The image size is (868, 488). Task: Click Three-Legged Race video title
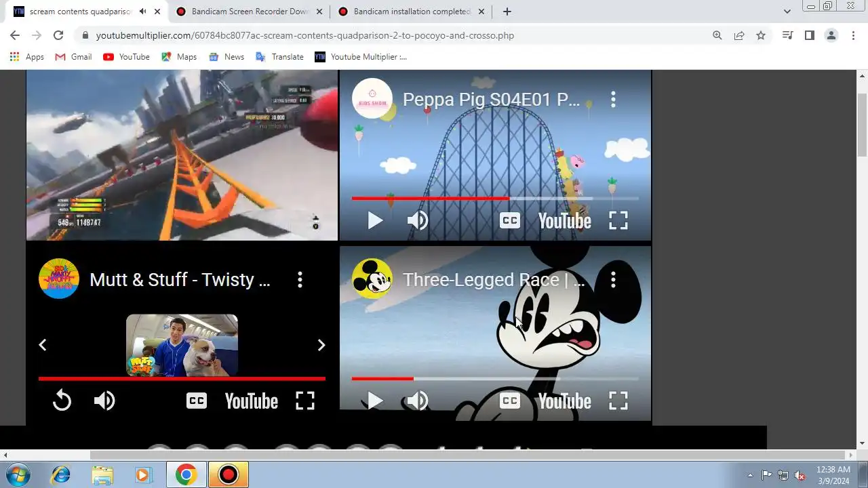tap(494, 280)
